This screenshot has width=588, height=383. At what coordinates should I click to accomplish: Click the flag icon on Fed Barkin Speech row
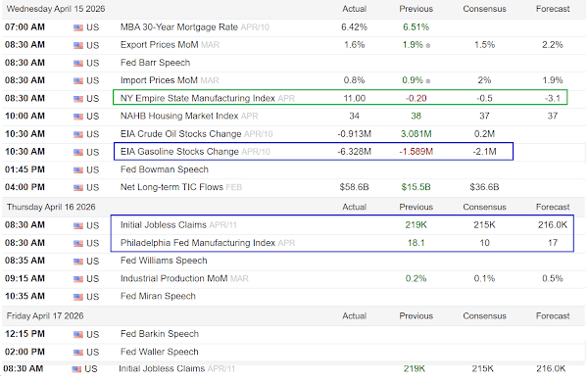(78, 335)
